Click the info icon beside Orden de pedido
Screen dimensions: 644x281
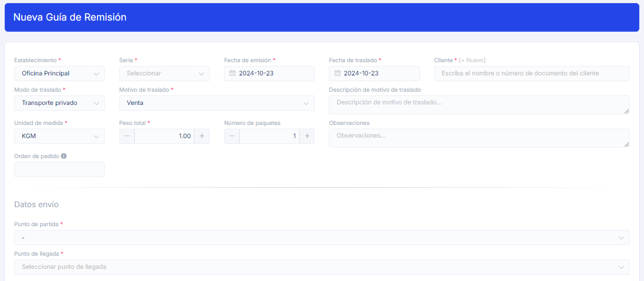(x=64, y=156)
